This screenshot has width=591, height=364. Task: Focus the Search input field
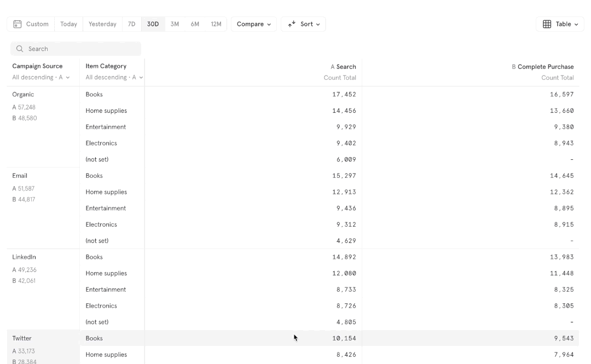[76, 49]
